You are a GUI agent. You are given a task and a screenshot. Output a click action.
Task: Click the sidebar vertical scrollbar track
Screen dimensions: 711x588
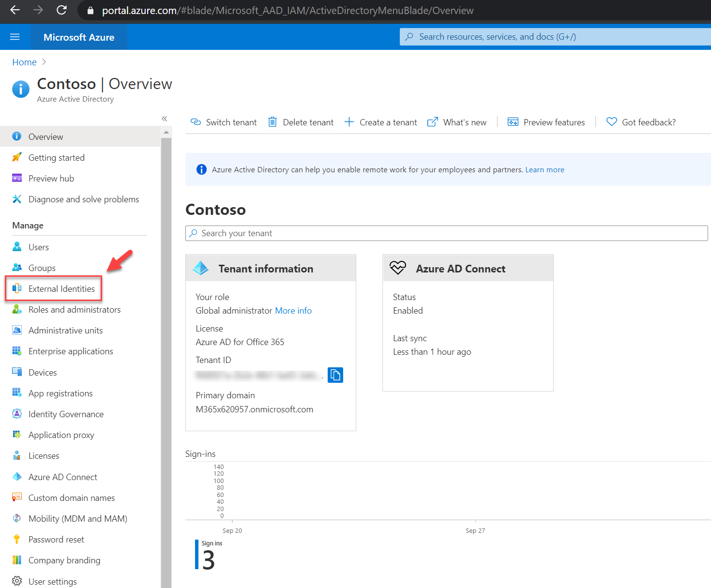coord(166,363)
